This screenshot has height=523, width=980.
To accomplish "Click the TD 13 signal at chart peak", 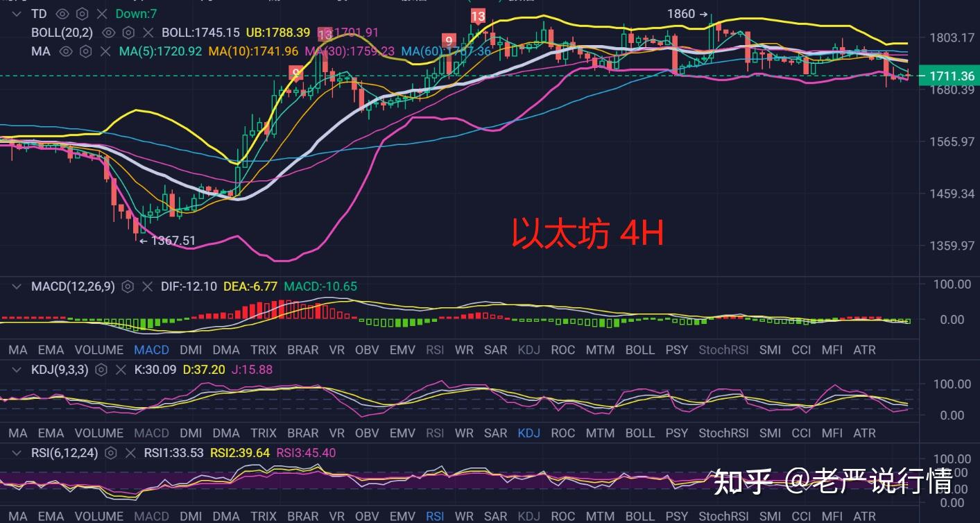I will coord(478,16).
